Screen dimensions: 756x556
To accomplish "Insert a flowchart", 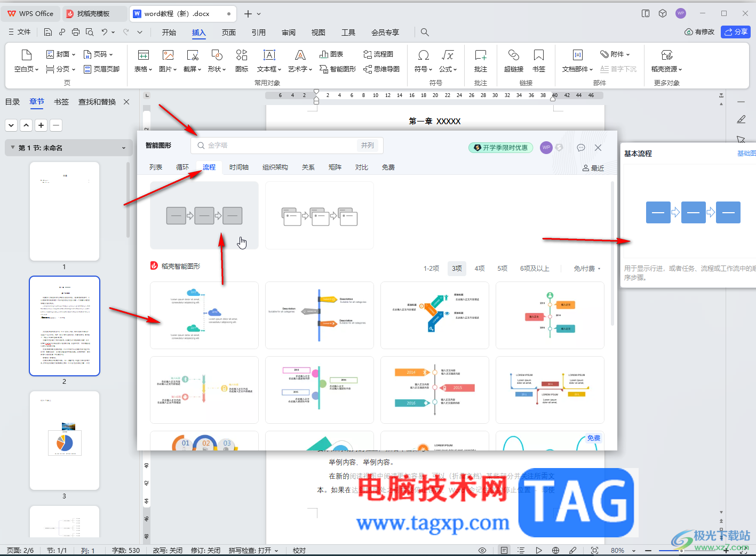I will pos(378,54).
